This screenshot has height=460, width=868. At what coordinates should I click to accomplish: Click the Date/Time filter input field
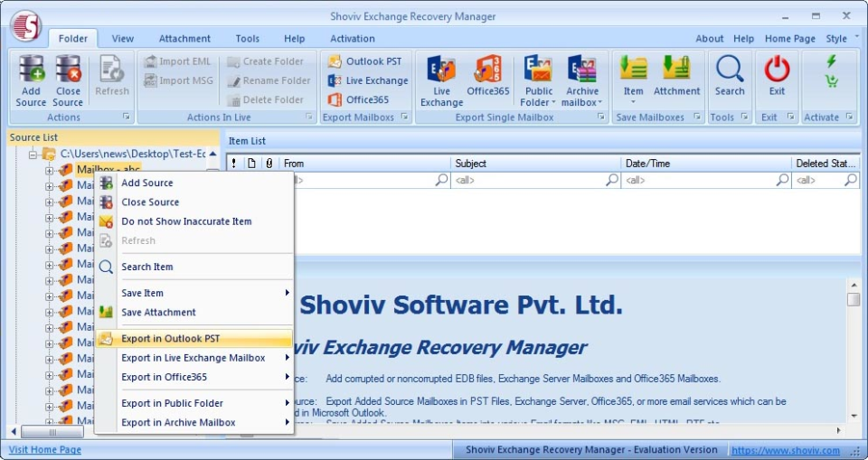[706, 180]
